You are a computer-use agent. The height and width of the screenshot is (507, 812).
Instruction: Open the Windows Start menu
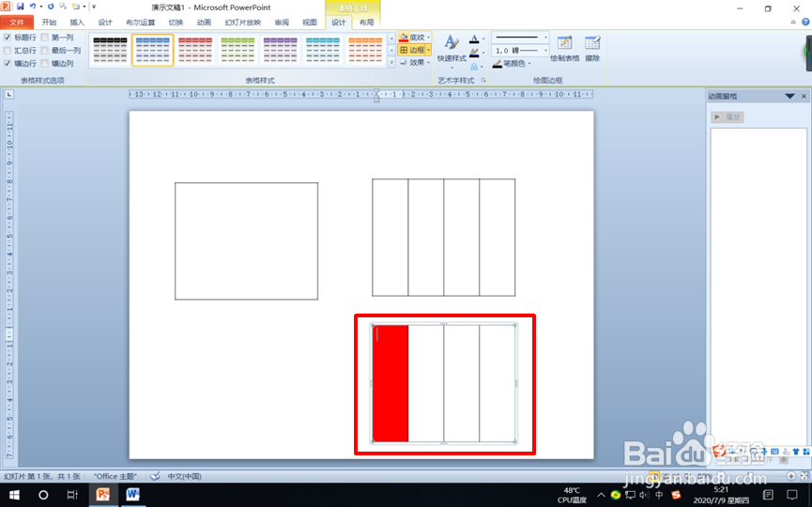[14, 495]
